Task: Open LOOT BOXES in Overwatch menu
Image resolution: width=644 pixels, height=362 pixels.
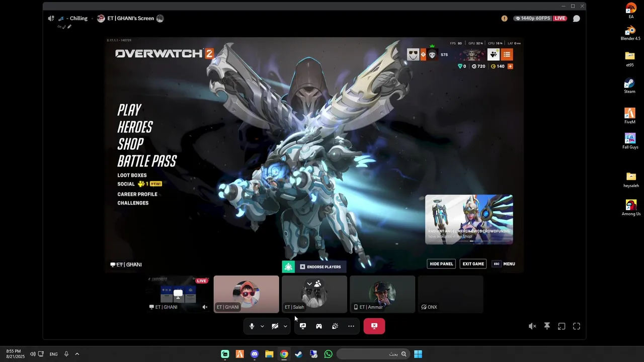Action: [x=132, y=175]
